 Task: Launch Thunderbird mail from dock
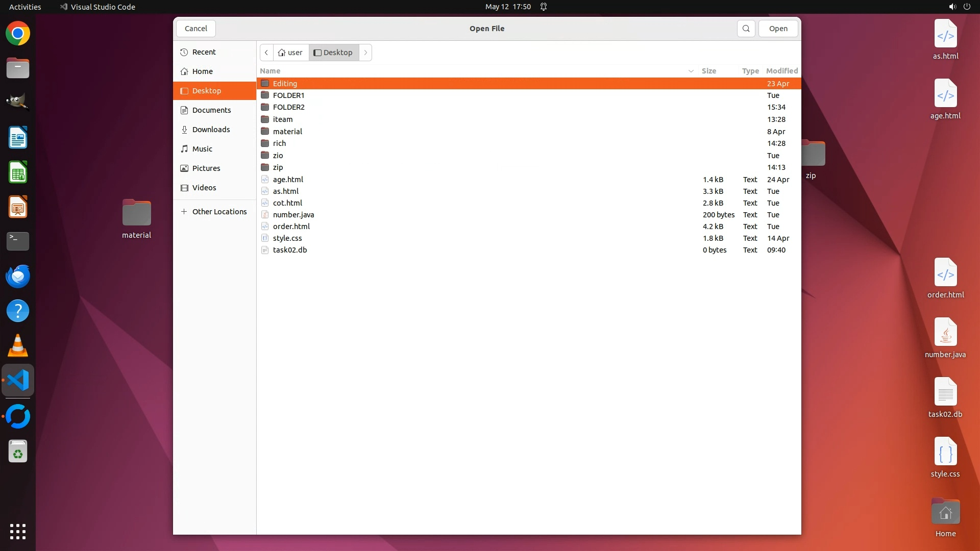18,276
